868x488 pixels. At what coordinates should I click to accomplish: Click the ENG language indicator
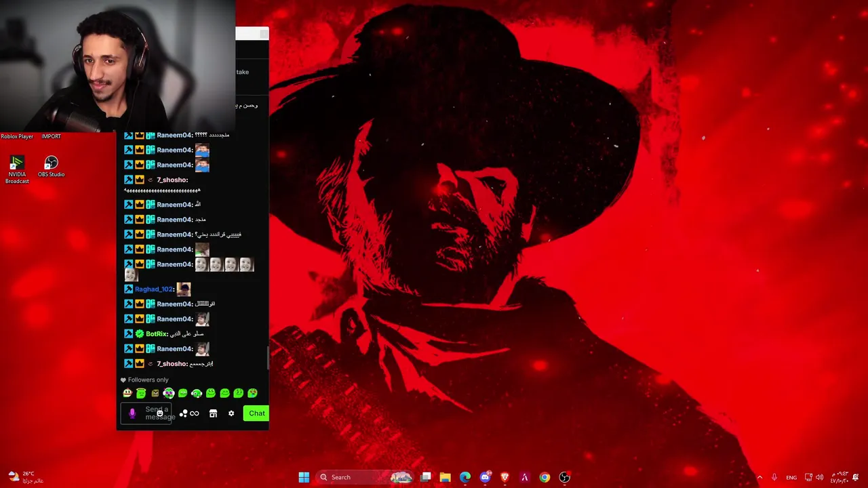click(791, 478)
